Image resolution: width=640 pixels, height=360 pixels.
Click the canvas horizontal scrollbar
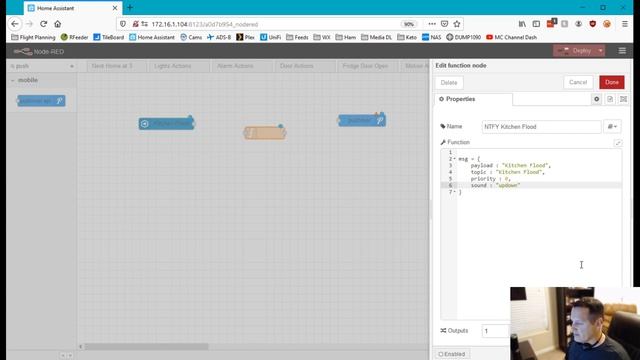tap(146, 347)
